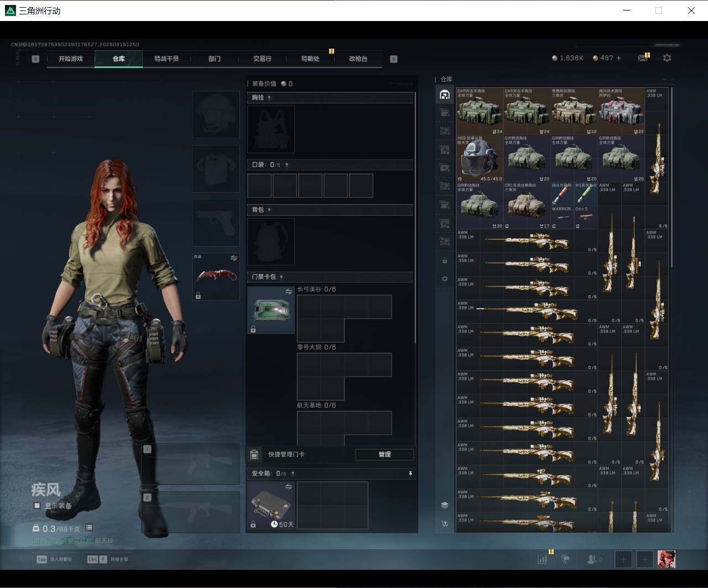
Task: Select the HD9 riot helmet in warehouse
Action: (x=480, y=158)
